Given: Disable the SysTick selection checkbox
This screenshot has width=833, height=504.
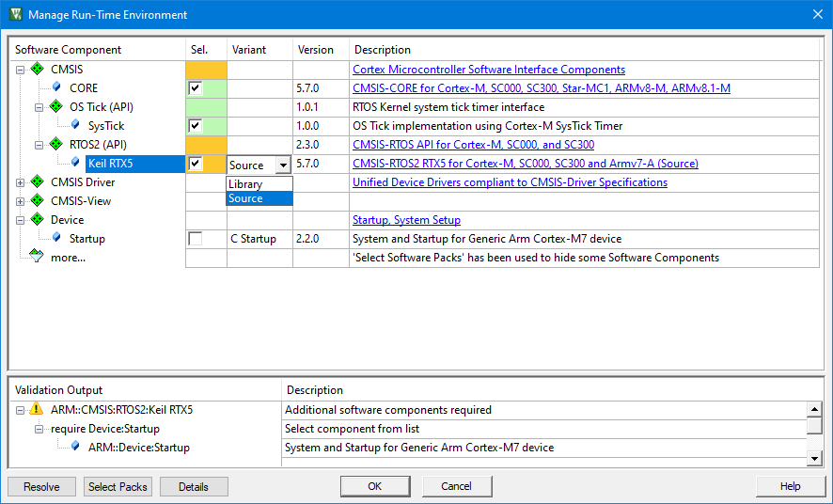Looking at the screenshot, I should coord(196,126).
